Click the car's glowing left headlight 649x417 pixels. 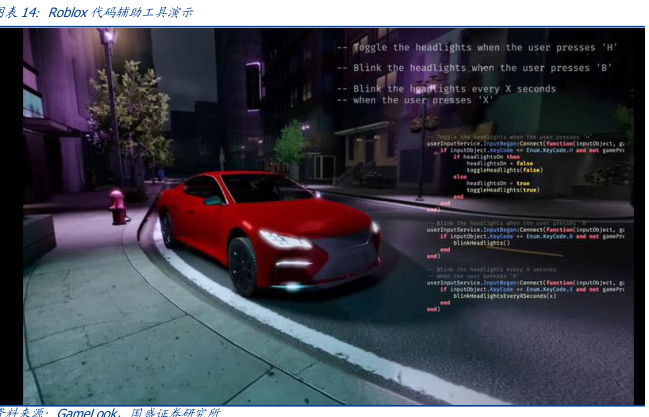(284, 239)
